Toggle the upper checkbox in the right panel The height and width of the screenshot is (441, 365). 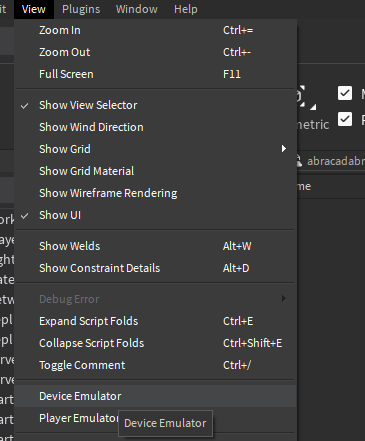tap(345, 93)
